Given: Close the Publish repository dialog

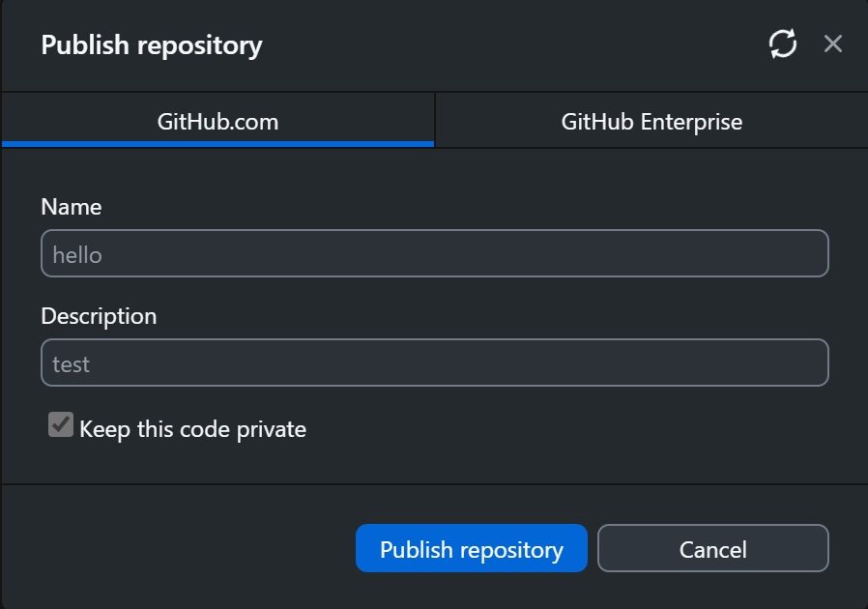Looking at the screenshot, I should [x=833, y=43].
